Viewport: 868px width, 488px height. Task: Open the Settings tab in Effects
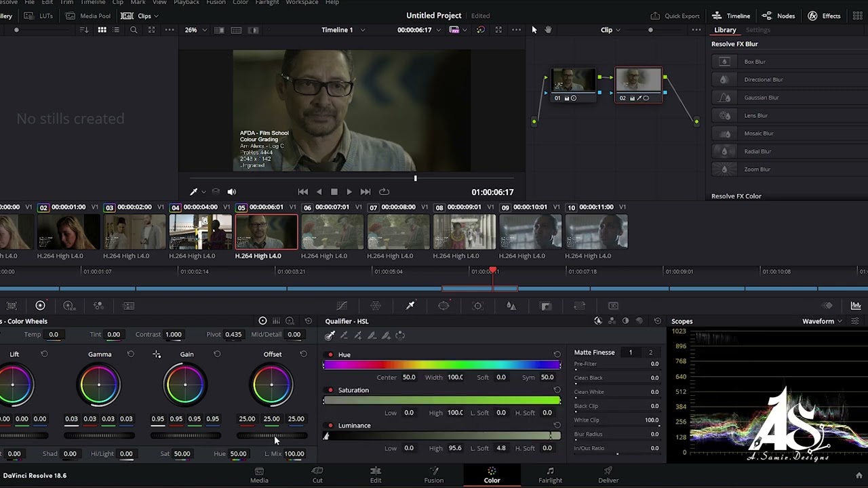tap(758, 30)
